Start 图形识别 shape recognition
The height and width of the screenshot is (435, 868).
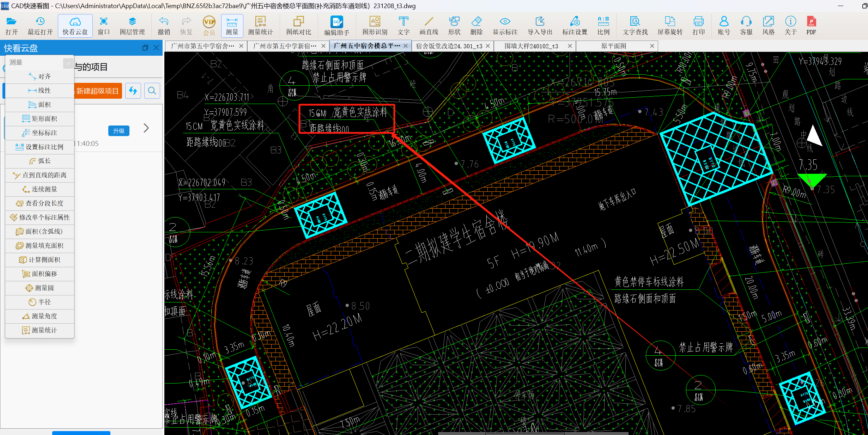(x=375, y=26)
